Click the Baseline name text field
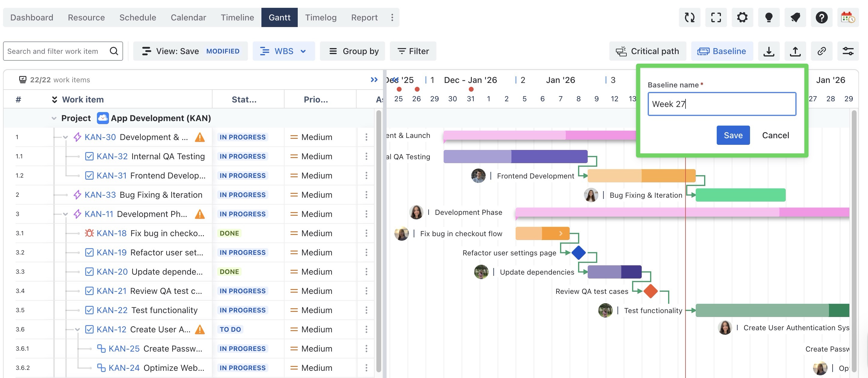The height and width of the screenshot is (378, 868). 722,104
